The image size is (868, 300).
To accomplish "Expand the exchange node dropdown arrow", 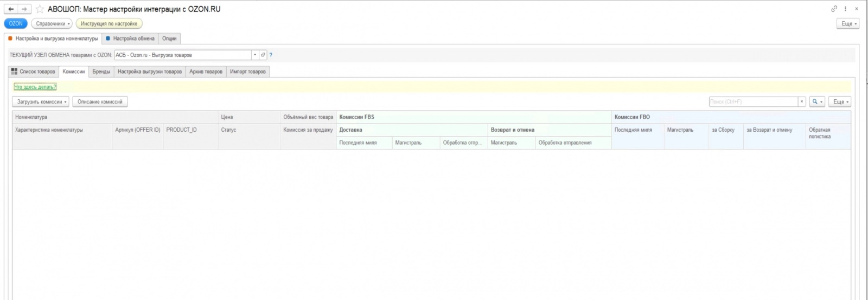I will pos(255,55).
